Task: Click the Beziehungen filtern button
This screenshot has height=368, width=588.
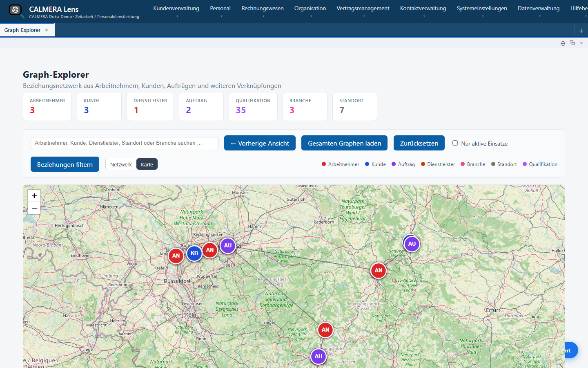Action: pos(65,164)
